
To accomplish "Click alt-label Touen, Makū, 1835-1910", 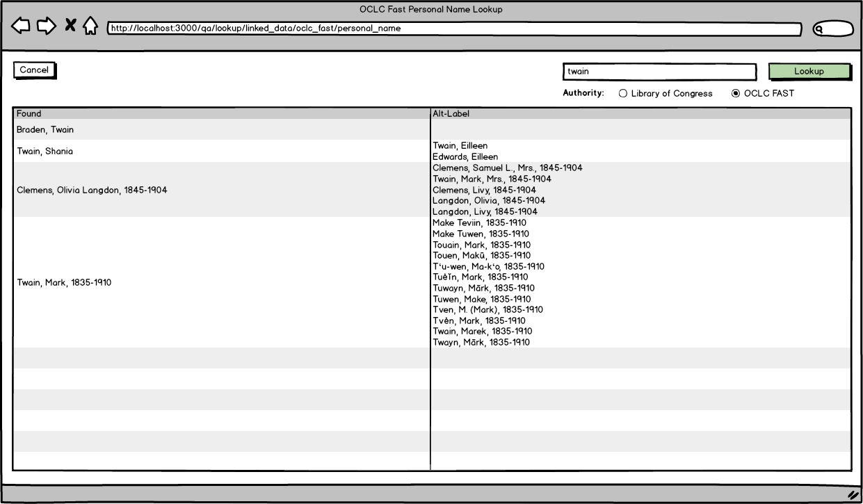I will tap(482, 256).
